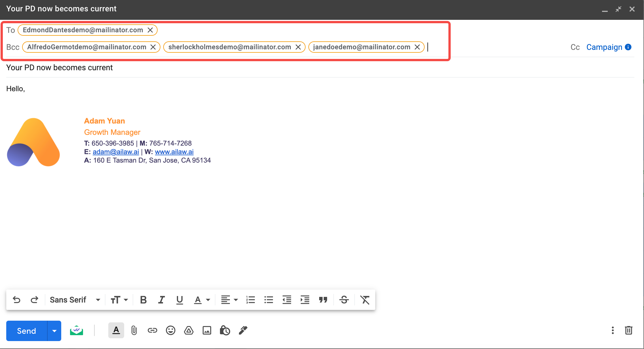Remove sherlockholmesdemo from Bcc
This screenshot has width=644, height=349.
point(298,47)
